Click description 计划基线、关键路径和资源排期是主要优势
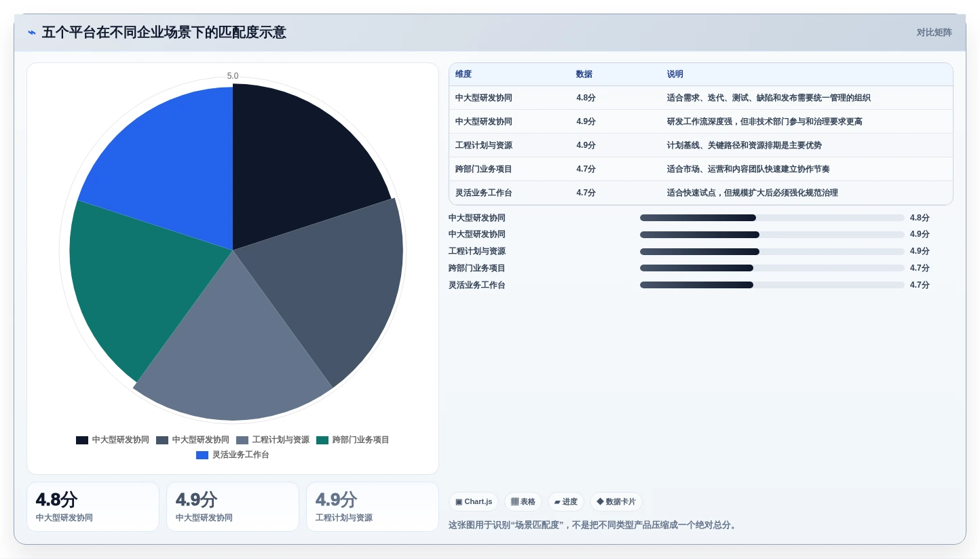This screenshot has height=559, width=980. pos(745,145)
